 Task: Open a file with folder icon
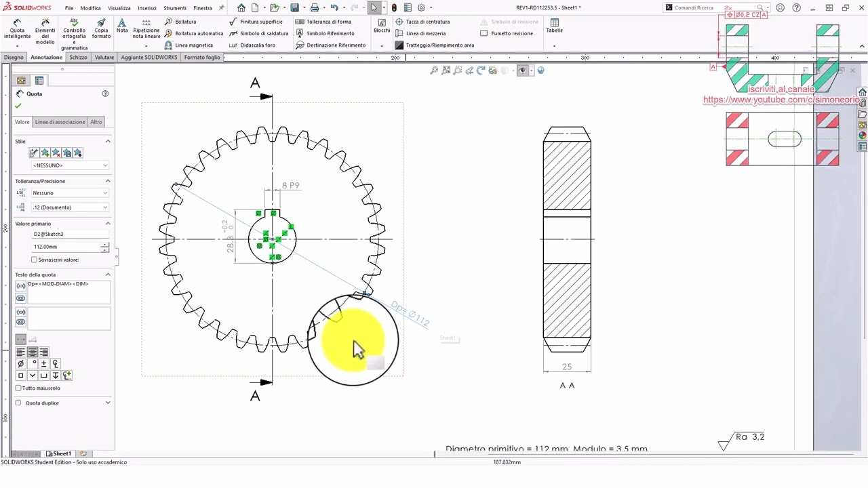274,8
